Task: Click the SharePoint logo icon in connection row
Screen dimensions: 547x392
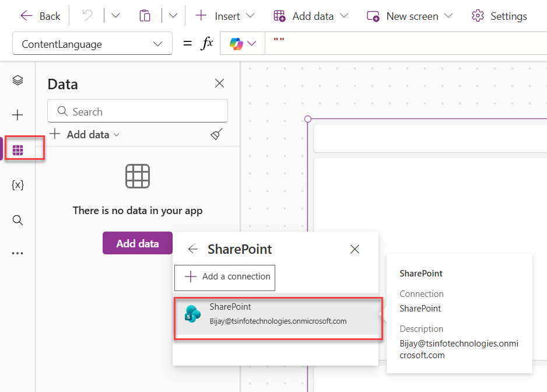Action: click(192, 313)
